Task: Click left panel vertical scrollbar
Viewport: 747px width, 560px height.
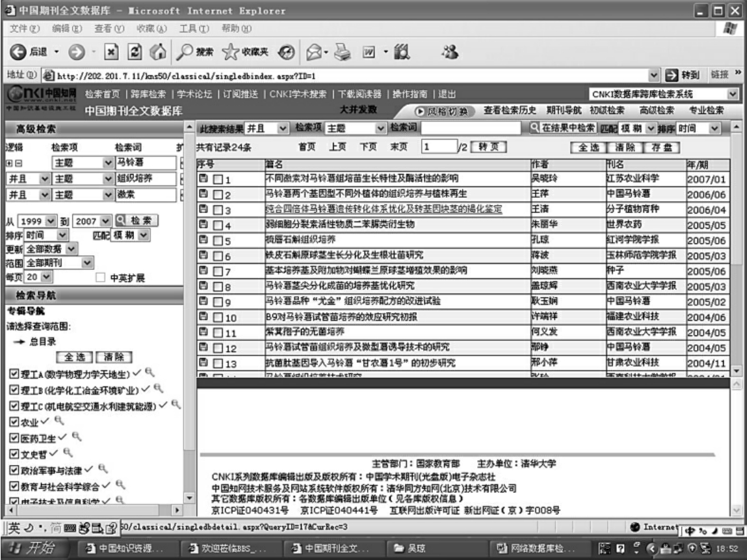Action: 189,312
